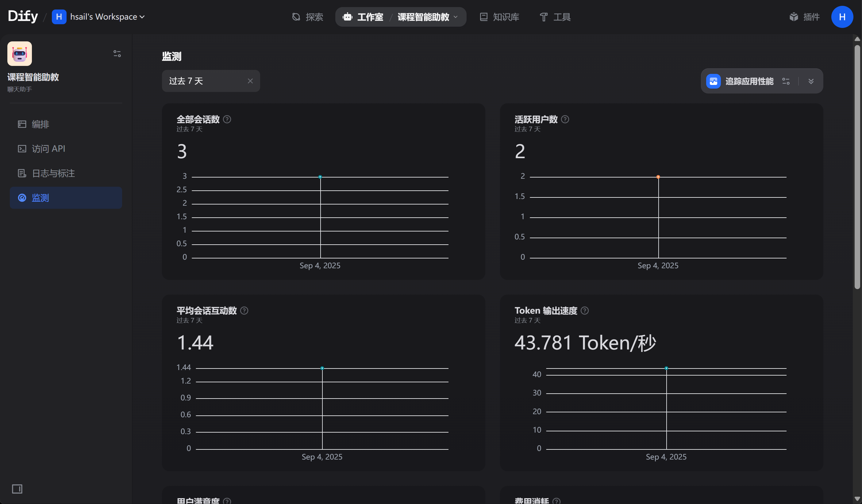Click the 监测 page heading
862x504 pixels.
[x=171, y=56]
